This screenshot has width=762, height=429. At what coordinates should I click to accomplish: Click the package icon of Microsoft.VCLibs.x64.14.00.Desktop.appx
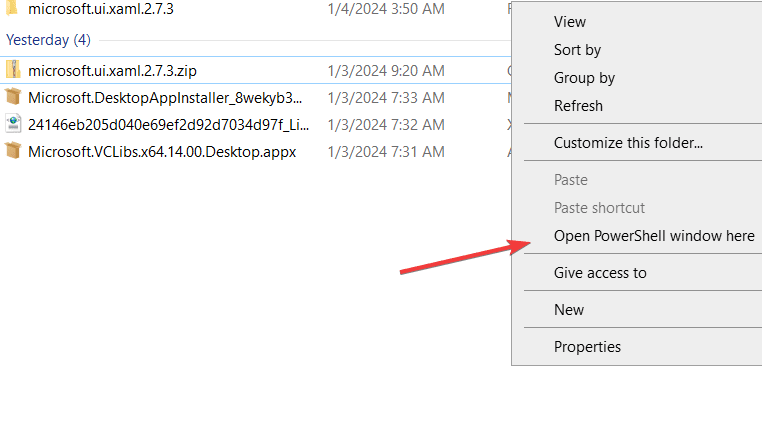13,151
